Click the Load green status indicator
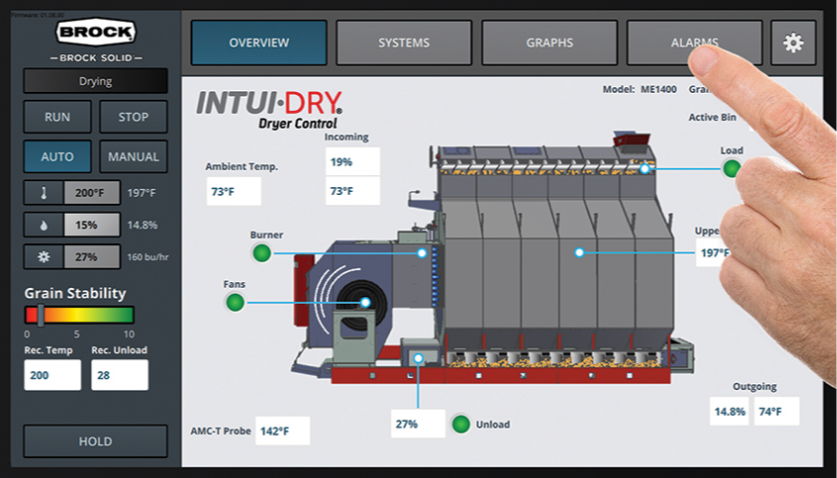Screen dimensions: 837x478 coord(731,168)
